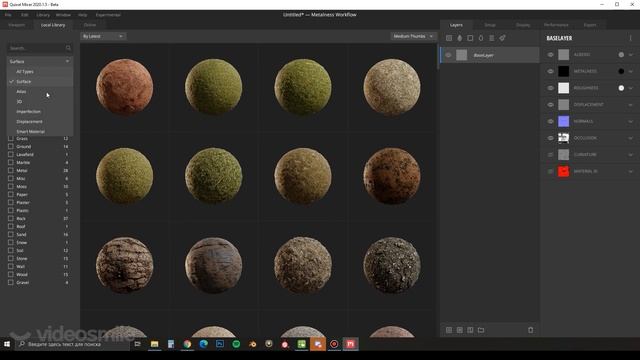Select the reddish clay material sphere thumbnail
This screenshot has height=360, width=640.
click(x=124, y=87)
